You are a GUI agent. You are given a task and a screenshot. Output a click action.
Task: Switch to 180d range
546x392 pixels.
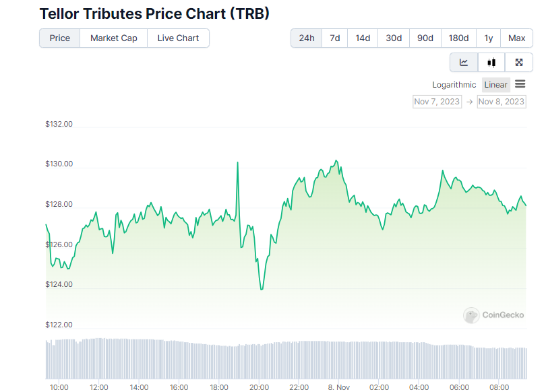(x=458, y=38)
